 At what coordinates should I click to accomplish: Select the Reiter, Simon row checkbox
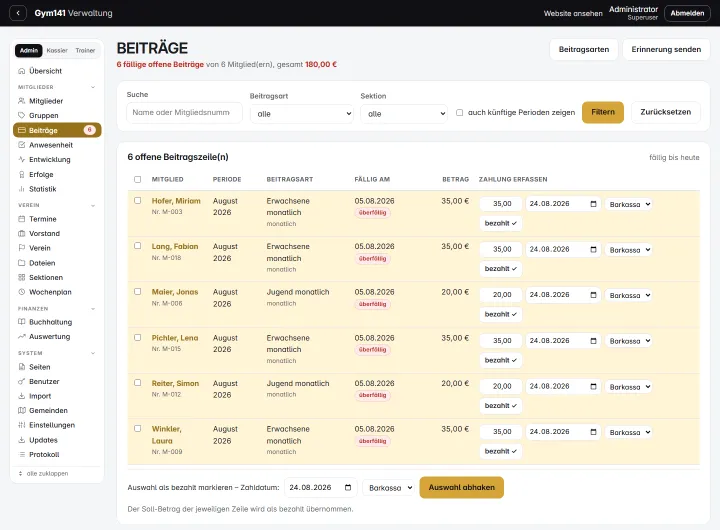[x=137, y=383]
